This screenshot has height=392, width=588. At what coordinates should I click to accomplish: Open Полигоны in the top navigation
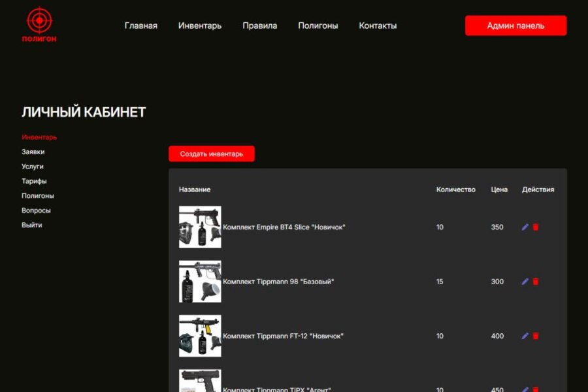(x=318, y=25)
